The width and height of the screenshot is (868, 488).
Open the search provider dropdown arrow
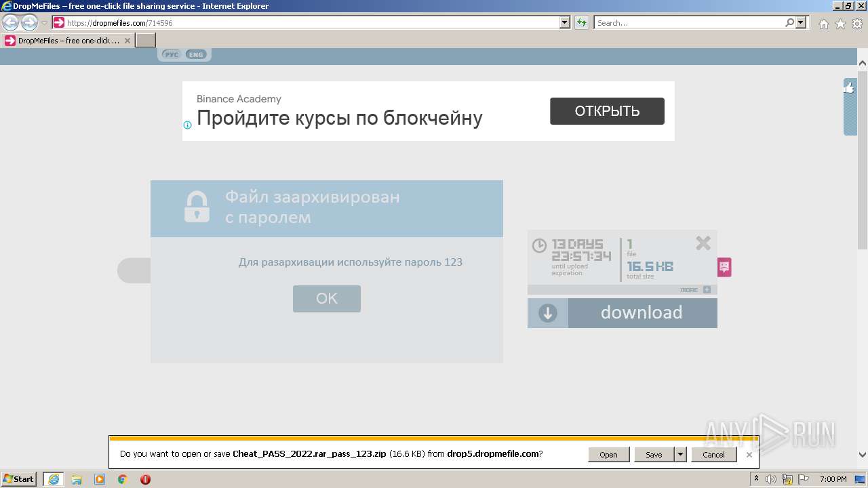tap(802, 22)
